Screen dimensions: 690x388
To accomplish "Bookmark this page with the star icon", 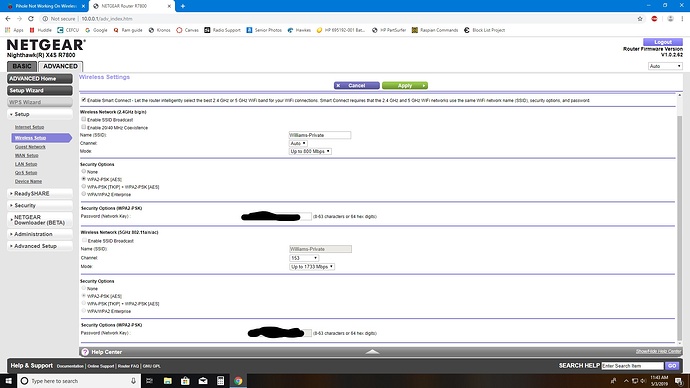I will [x=640, y=18].
